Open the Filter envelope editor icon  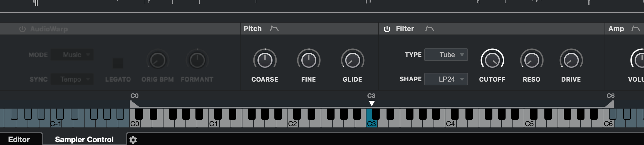point(429,29)
